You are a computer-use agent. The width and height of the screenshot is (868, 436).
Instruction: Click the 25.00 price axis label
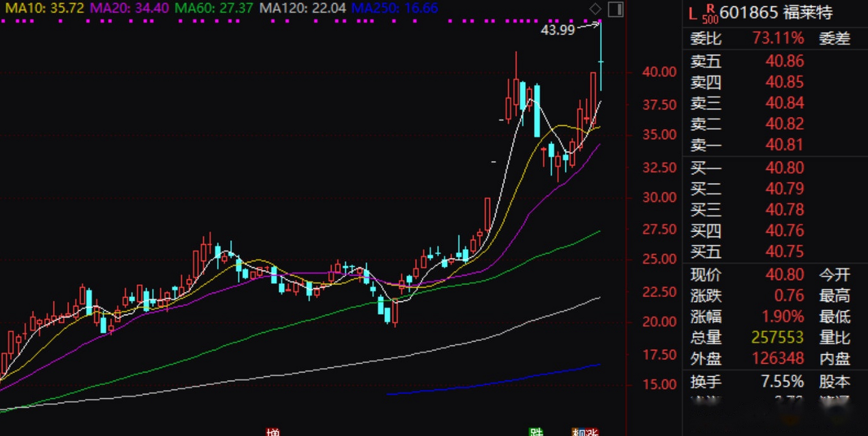(x=659, y=260)
